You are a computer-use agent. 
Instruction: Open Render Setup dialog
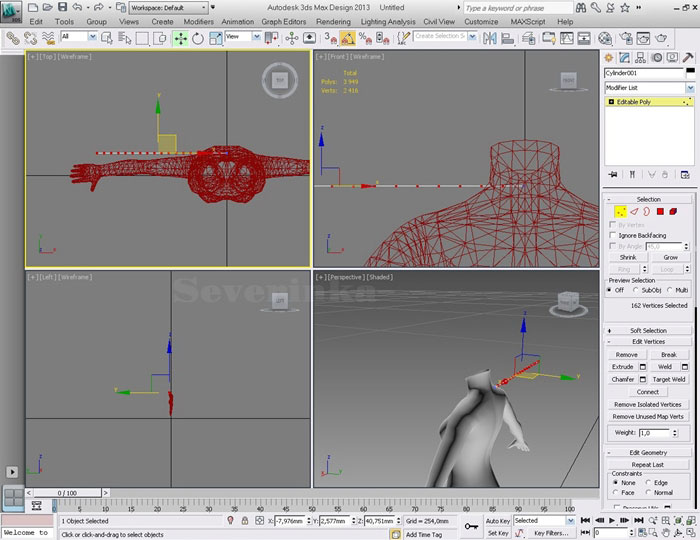pyautogui.click(x=626, y=38)
